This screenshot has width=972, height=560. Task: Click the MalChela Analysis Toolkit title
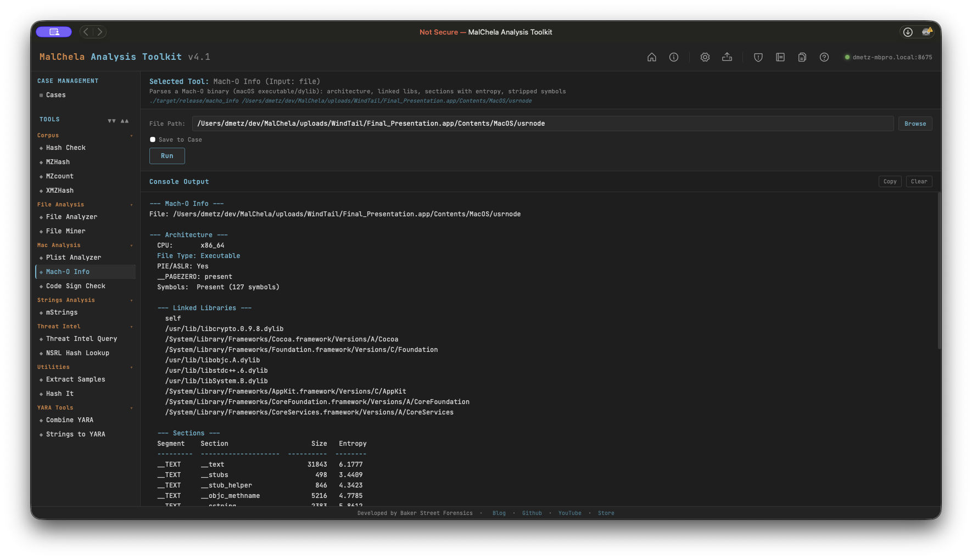125,57
